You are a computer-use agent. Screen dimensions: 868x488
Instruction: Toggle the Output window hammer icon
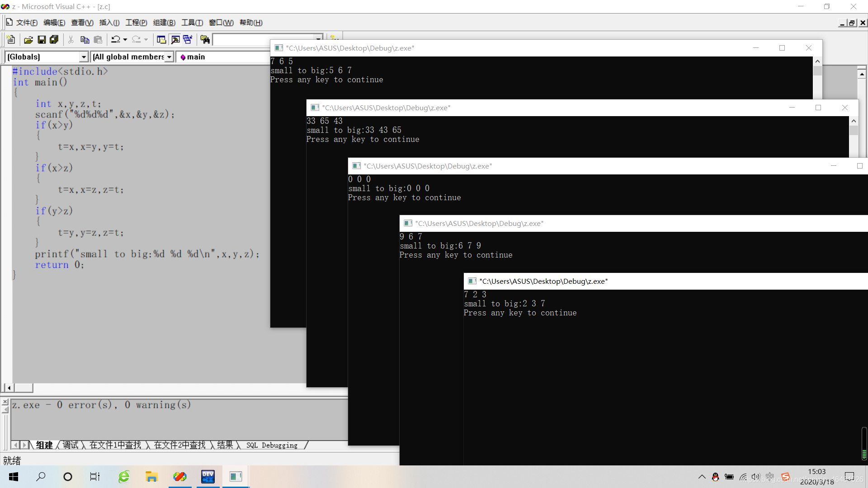click(175, 40)
